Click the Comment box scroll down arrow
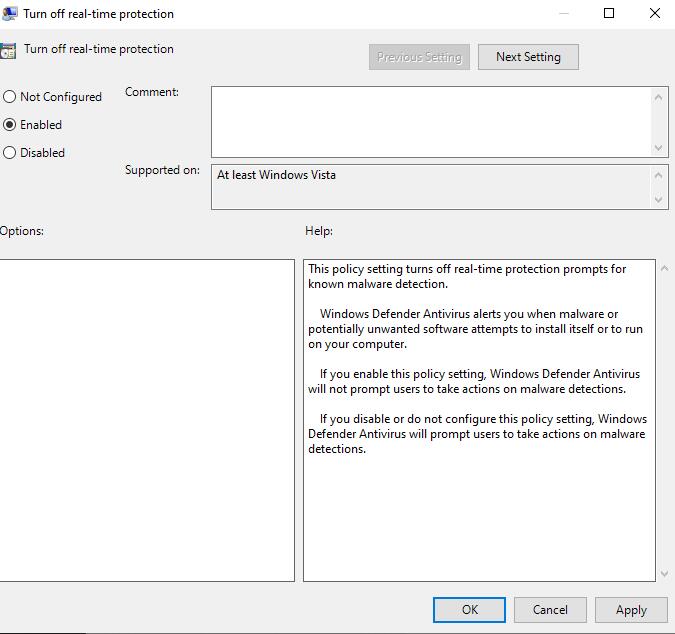The width and height of the screenshot is (675, 634). [658, 148]
